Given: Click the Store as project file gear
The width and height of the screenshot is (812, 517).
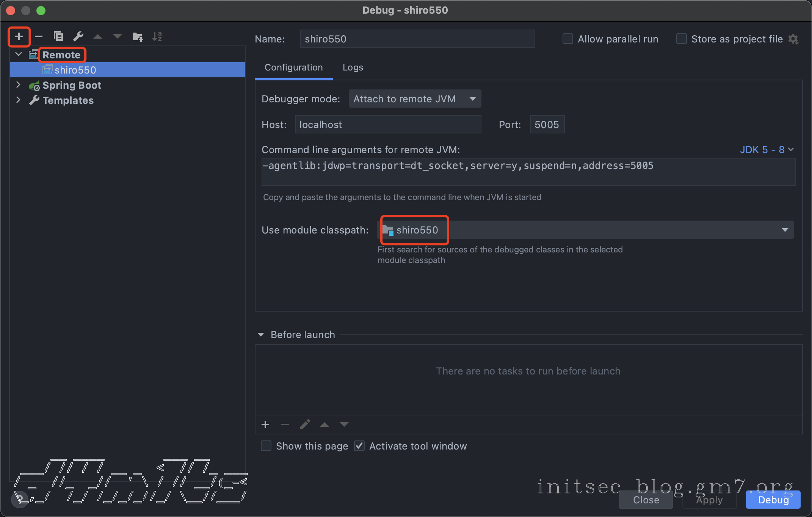Looking at the screenshot, I should pos(793,39).
